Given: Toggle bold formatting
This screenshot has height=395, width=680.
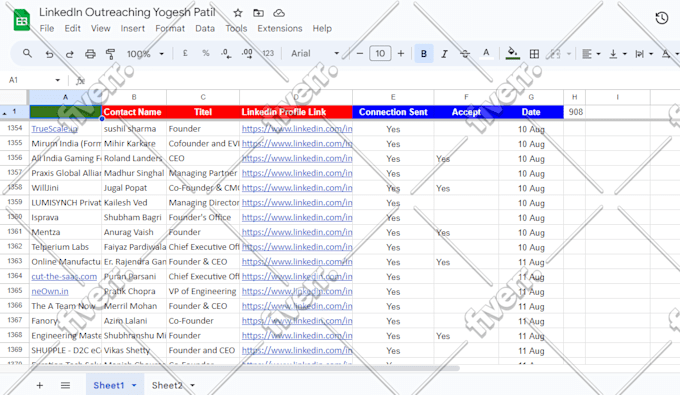Looking at the screenshot, I should [424, 54].
